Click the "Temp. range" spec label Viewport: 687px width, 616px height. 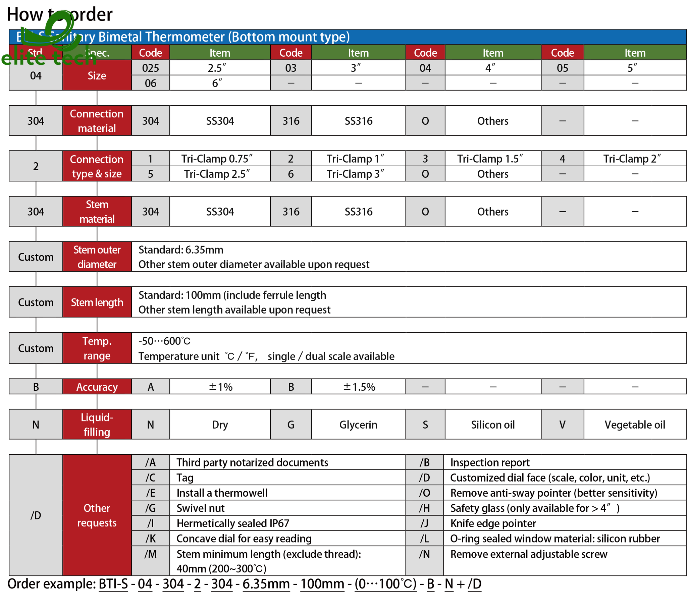(x=97, y=348)
